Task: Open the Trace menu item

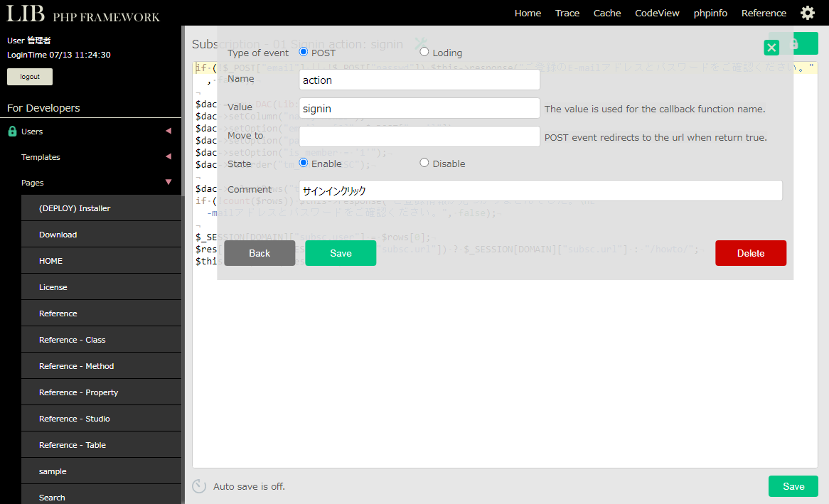Action: (567, 13)
